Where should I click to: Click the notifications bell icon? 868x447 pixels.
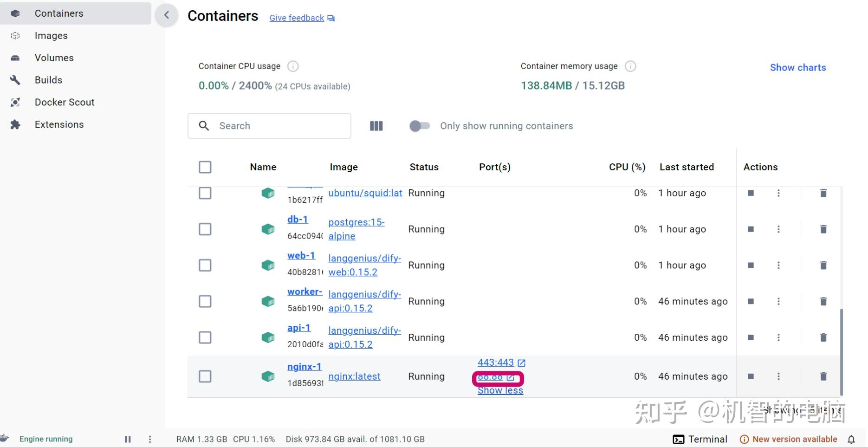(x=851, y=439)
